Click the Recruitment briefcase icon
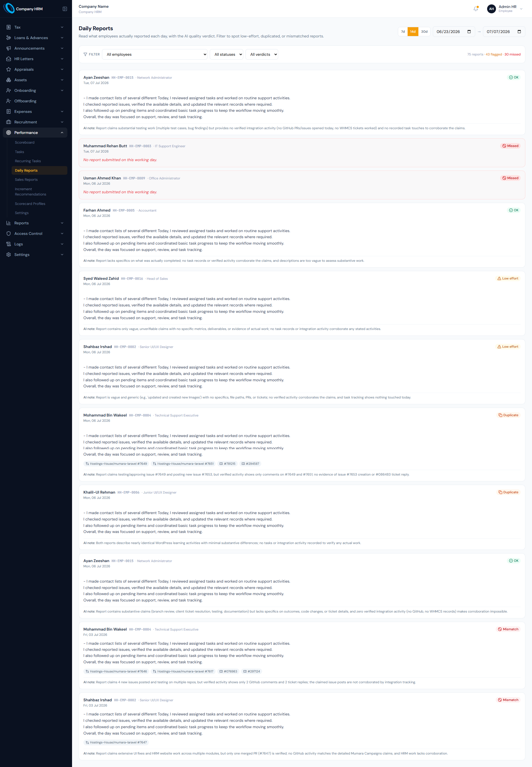The image size is (532, 767). coord(9,122)
